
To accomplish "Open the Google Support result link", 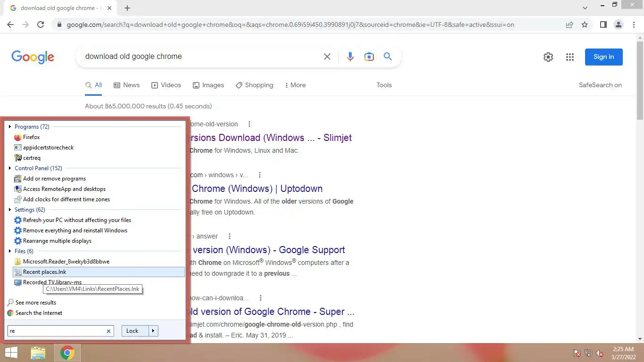I will [269, 250].
